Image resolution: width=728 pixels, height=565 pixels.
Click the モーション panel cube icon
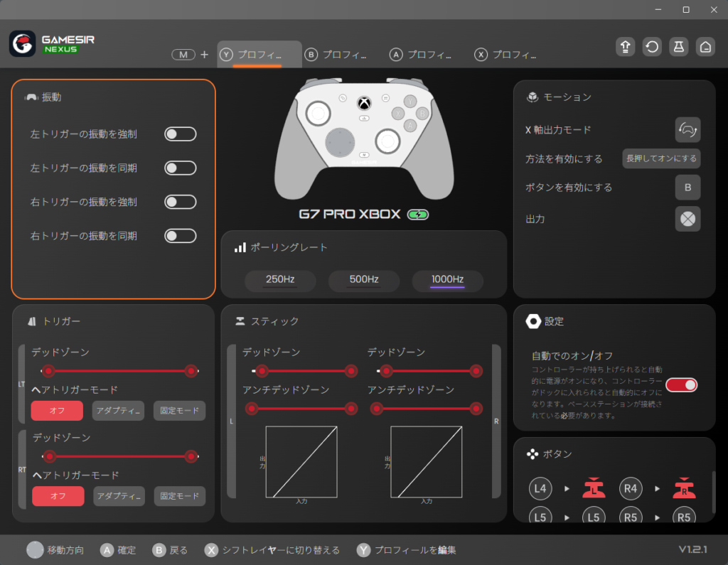click(x=532, y=97)
